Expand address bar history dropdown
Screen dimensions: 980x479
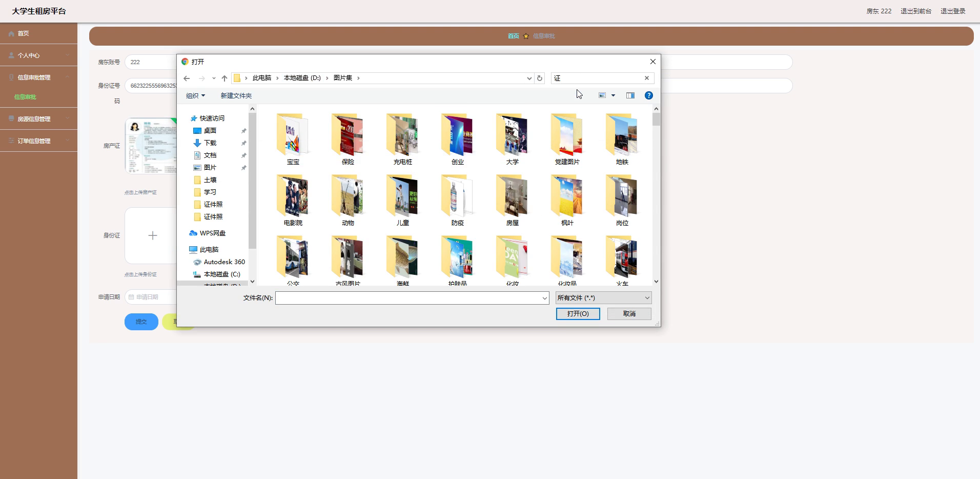click(529, 78)
